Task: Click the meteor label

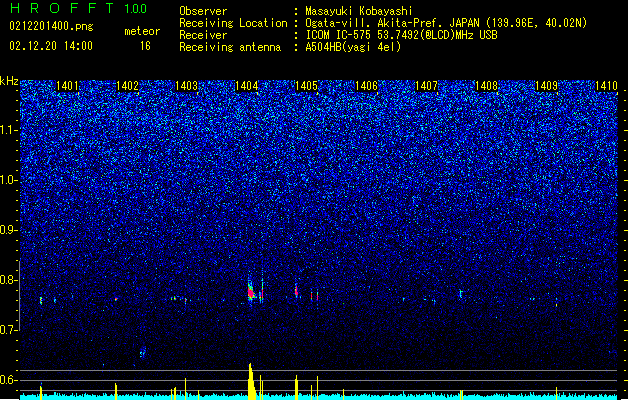Action: (x=142, y=31)
